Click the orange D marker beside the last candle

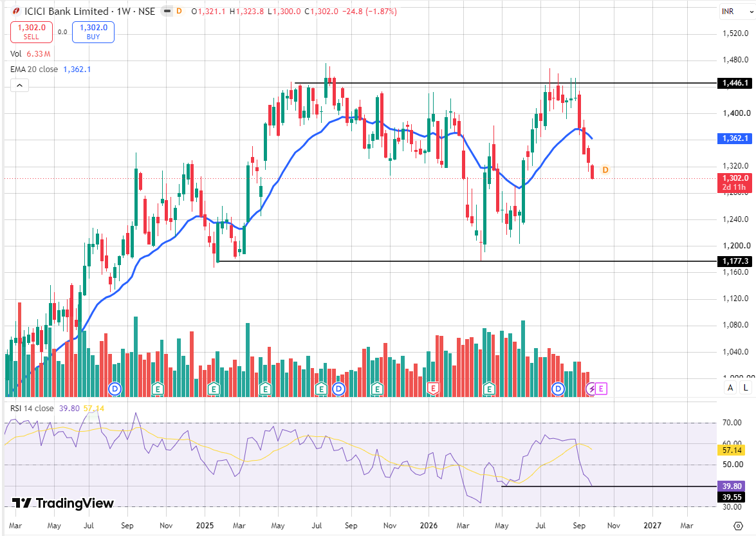click(605, 170)
